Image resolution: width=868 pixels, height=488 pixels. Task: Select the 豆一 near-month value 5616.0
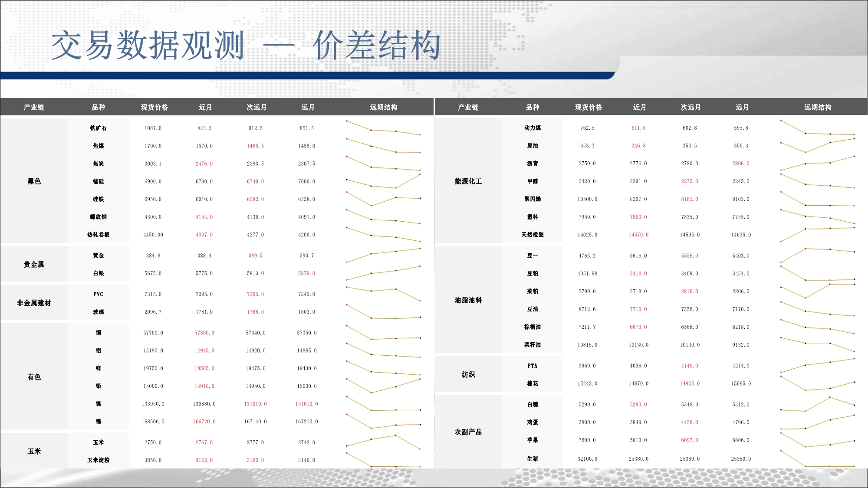(x=638, y=256)
